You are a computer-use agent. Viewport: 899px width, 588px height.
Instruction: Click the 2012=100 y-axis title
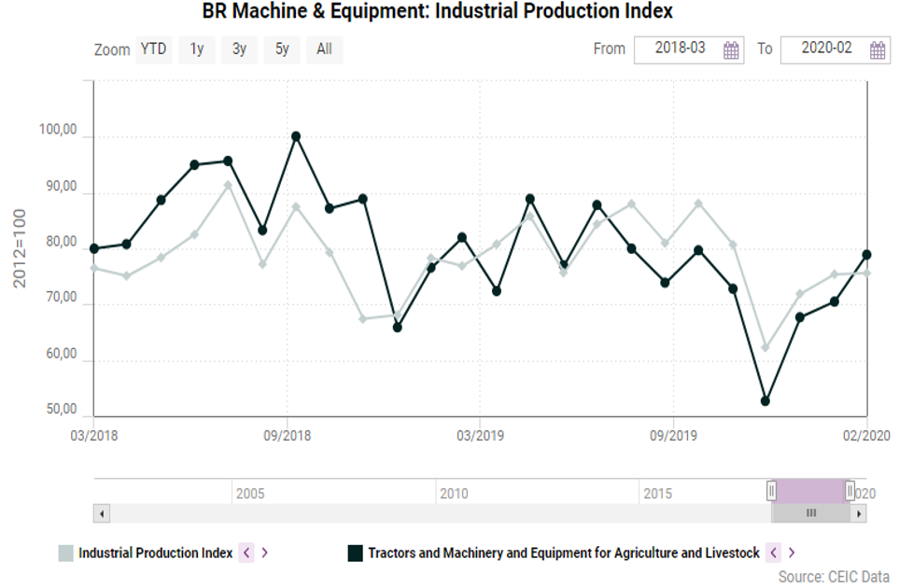tap(20, 248)
